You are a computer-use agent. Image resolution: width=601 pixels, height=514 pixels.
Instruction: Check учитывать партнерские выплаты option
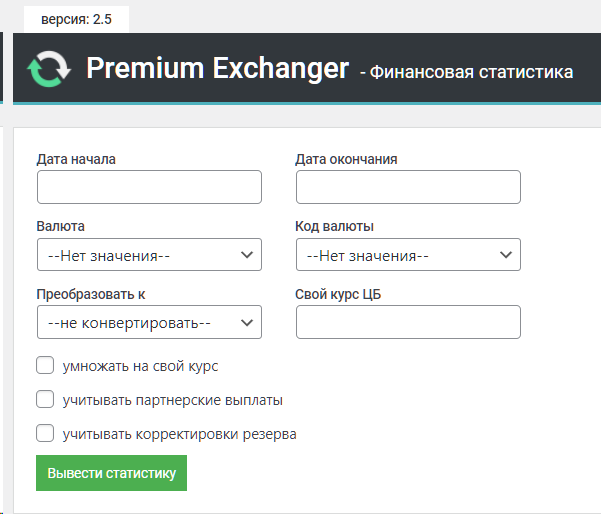[x=45, y=400]
